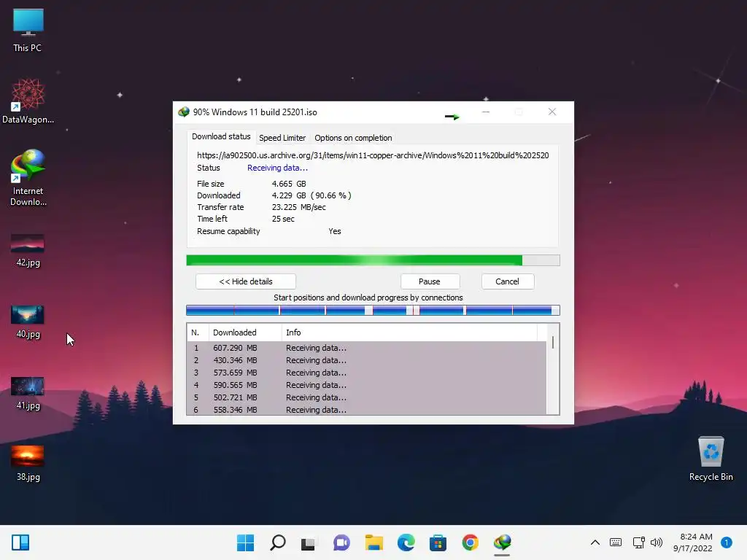Open taskbar Search

[x=278, y=542]
